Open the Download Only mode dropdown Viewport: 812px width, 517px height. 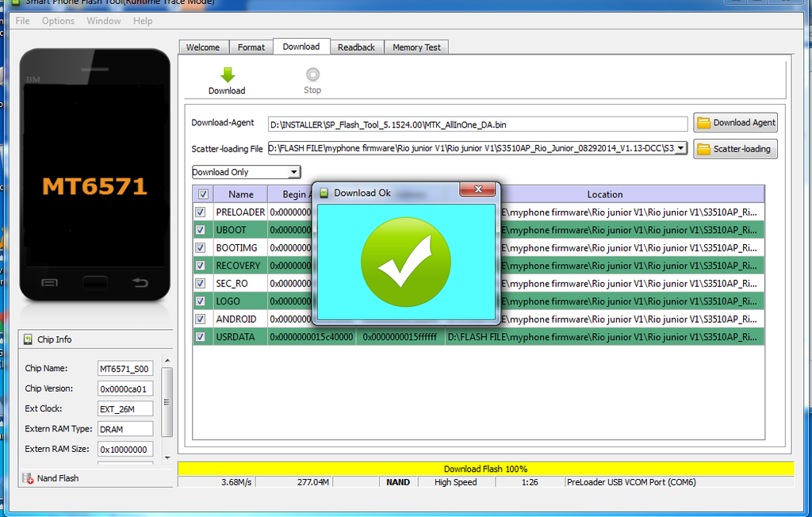[x=293, y=172]
